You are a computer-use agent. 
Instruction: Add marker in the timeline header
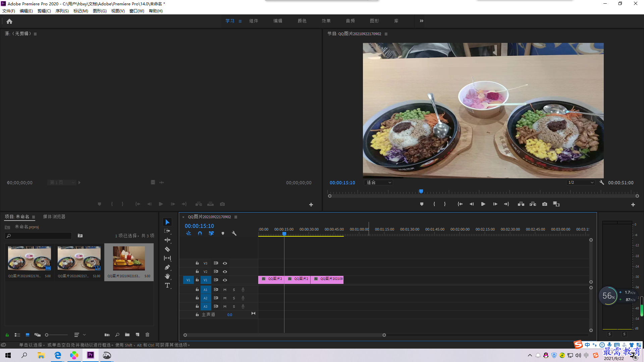(223, 233)
